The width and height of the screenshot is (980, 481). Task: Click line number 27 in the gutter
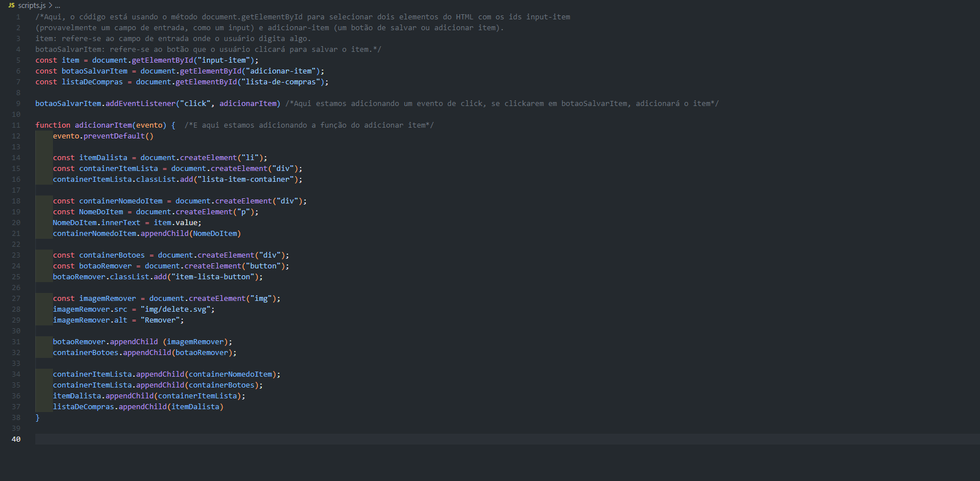coord(16,299)
